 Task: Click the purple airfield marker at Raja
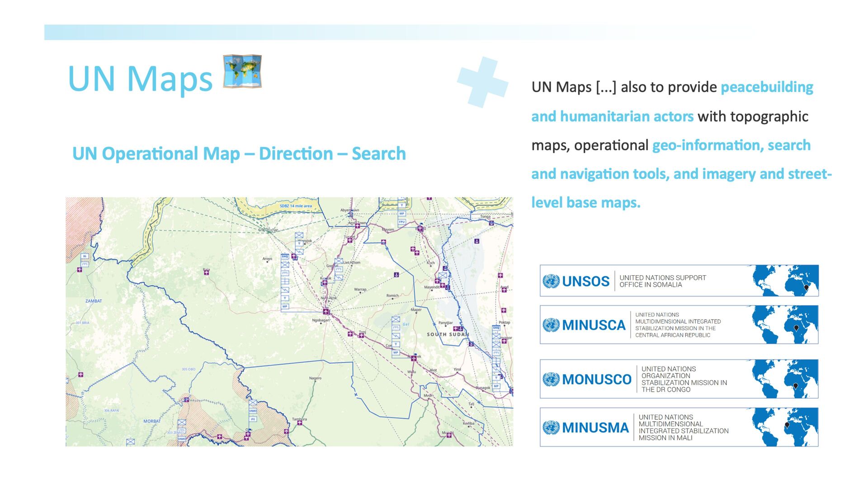[x=206, y=272]
